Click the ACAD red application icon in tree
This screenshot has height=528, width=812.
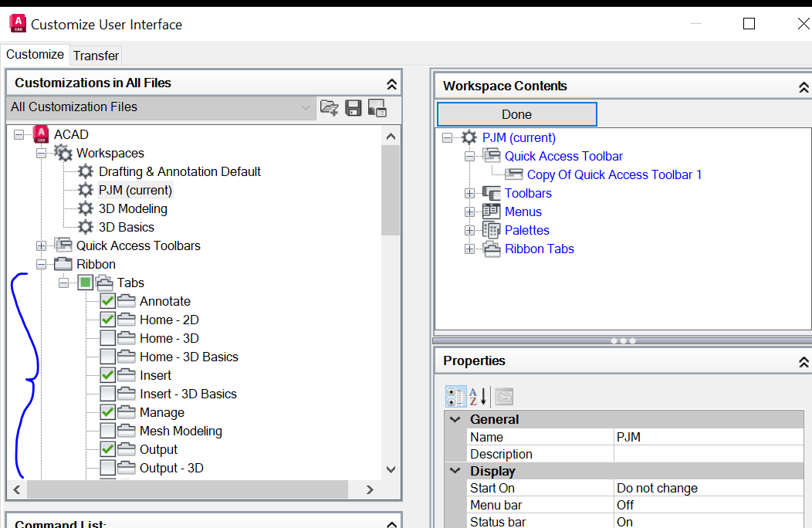41,134
